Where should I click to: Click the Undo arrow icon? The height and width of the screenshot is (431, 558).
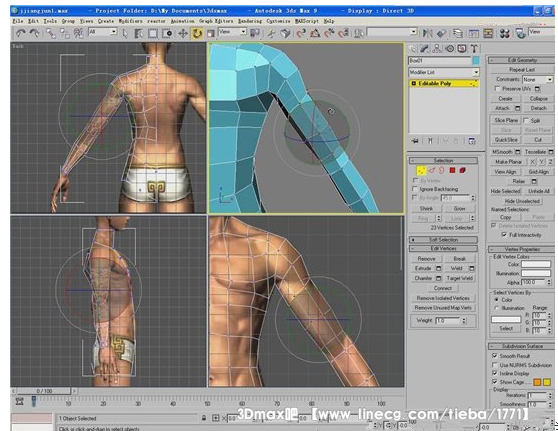21,33
